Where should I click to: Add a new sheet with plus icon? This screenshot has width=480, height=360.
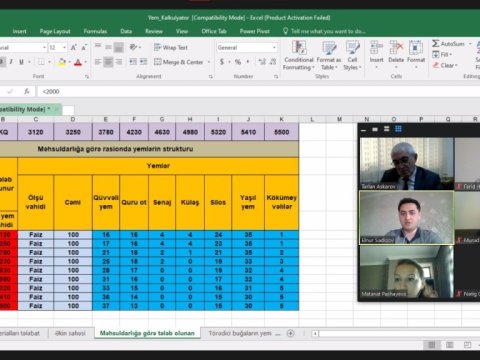point(291,333)
